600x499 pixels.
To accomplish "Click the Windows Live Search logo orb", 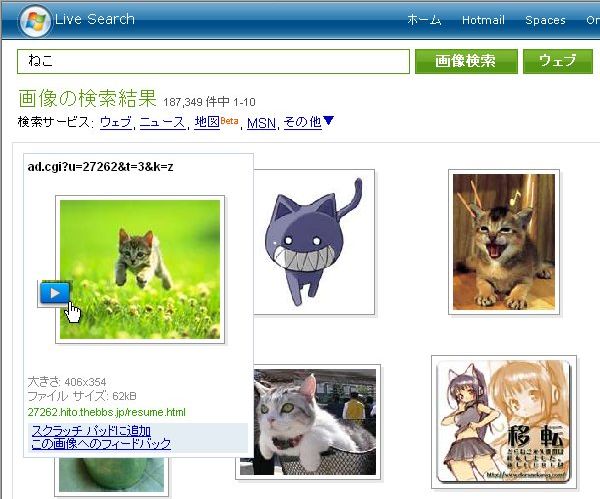I will (34, 21).
